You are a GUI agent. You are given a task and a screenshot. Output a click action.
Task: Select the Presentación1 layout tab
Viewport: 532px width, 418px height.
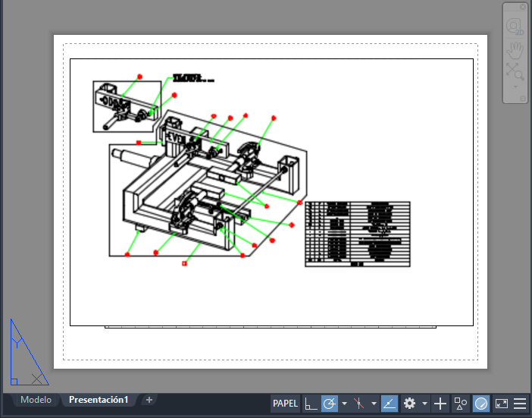(99, 400)
